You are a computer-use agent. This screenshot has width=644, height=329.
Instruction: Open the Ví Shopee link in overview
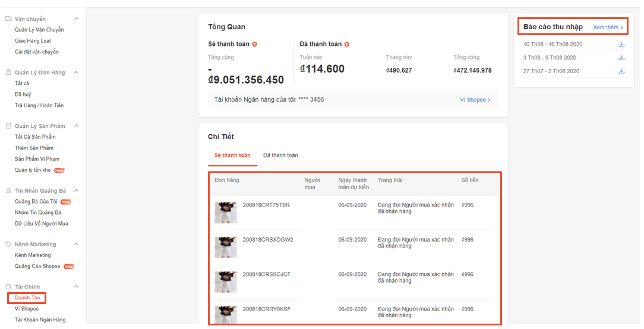475,100
